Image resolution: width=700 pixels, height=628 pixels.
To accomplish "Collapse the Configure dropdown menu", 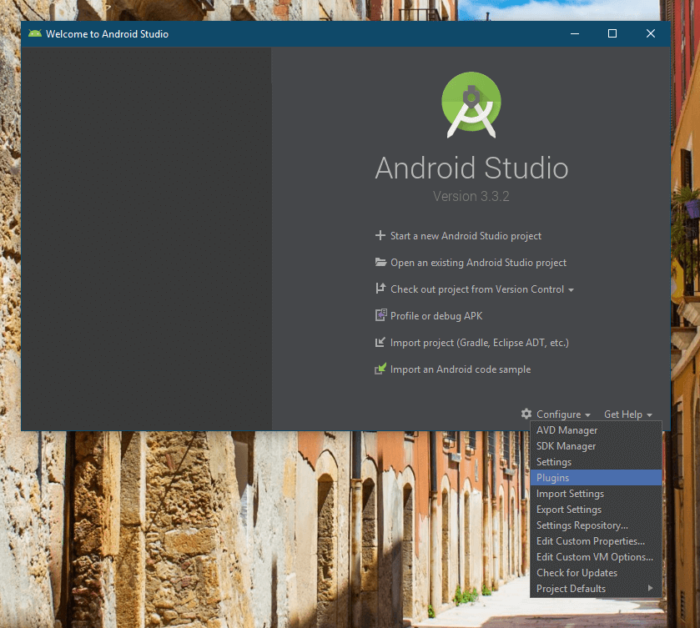I will (563, 414).
